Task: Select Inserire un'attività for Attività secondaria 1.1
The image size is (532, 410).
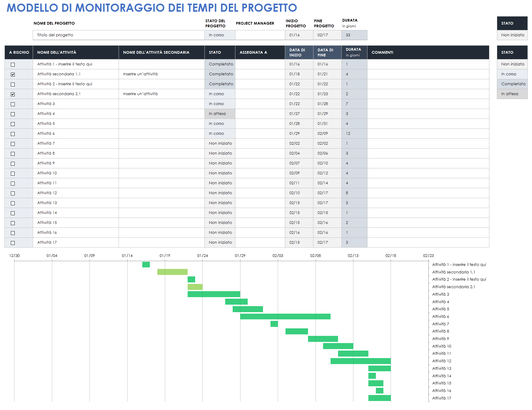Action: click(x=162, y=74)
